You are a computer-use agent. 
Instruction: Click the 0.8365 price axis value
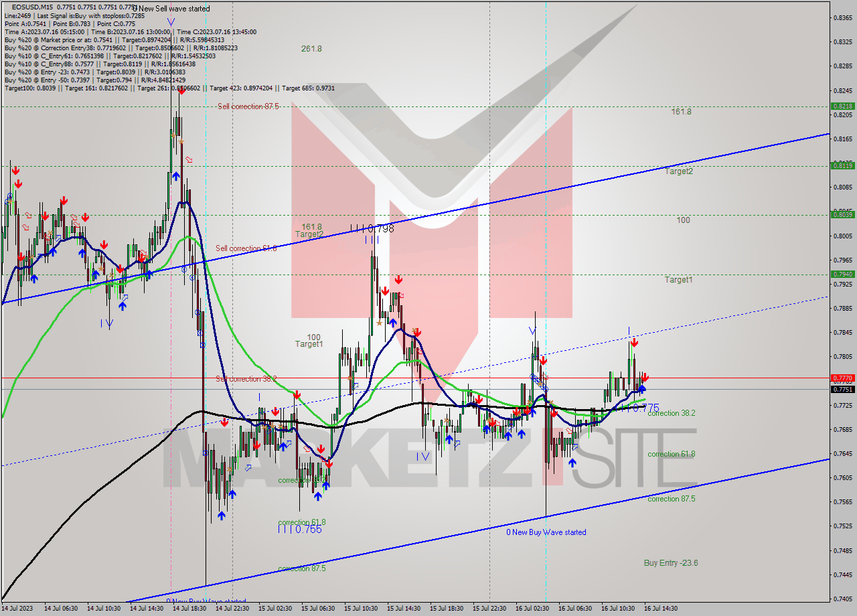(842, 18)
